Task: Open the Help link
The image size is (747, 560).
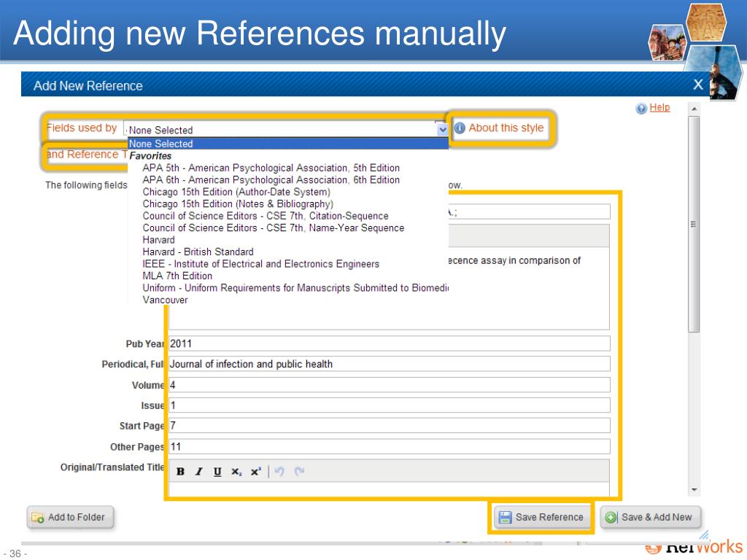Action: [x=659, y=108]
